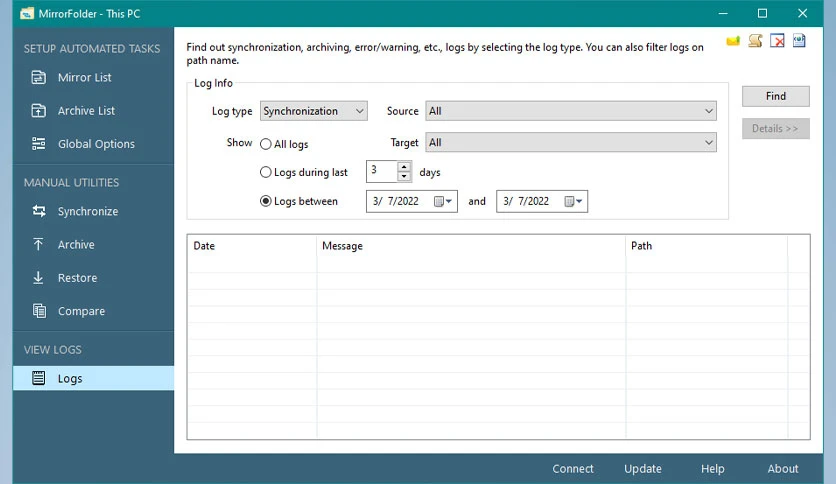Open Help from the bottom bar

tap(712, 469)
